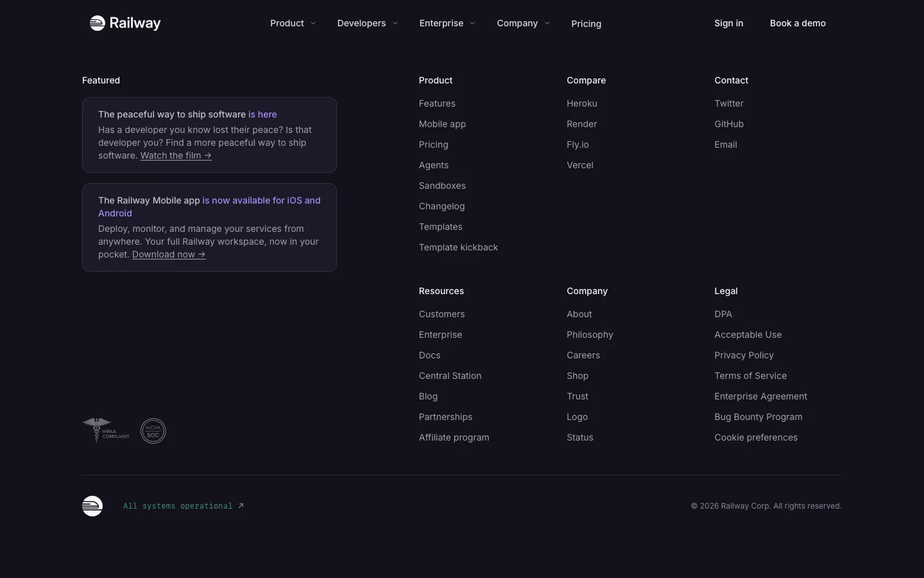The width and height of the screenshot is (924, 578).
Task: Expand the Developers dropdown in the navbar
Action: [368, 23]
